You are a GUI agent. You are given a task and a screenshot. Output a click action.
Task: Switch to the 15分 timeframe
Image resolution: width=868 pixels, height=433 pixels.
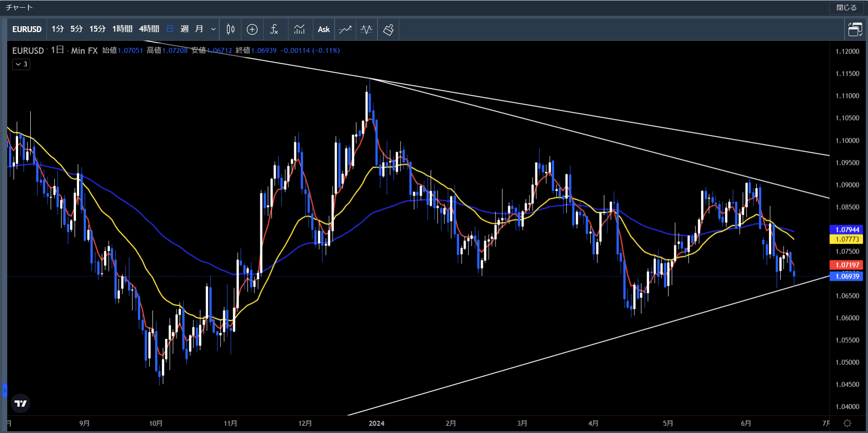coord(97,29)
